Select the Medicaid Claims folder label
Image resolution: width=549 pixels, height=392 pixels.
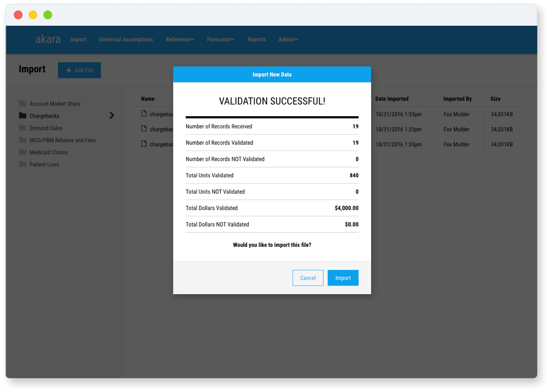[48, 152]
